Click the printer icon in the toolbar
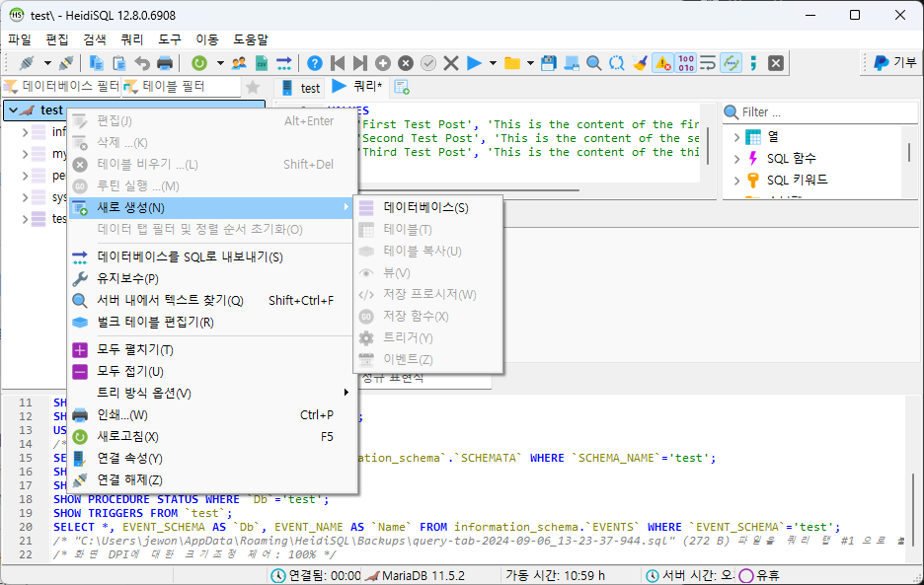This screenshot has width=924, height=585. point(165,63)
